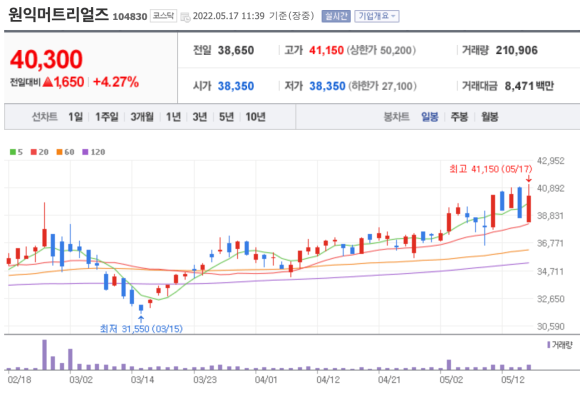
Task: Click the 코스닥 market badge
Action: click(163, 16)
